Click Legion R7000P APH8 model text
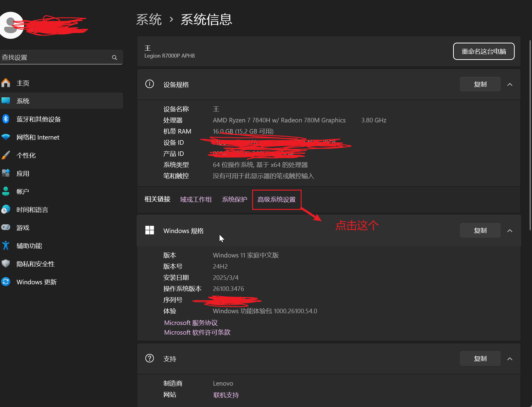Screen dimensions: 532x407 [169, 56]
